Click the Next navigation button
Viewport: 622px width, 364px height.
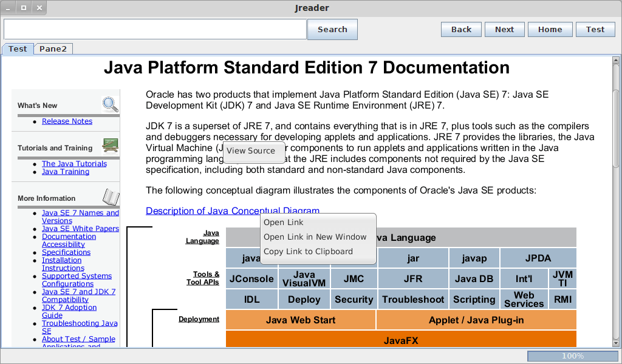point(504,29)
